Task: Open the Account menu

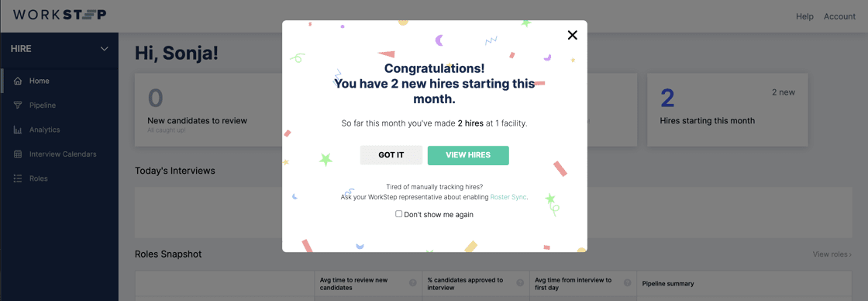Action: (x=839, y=16)
